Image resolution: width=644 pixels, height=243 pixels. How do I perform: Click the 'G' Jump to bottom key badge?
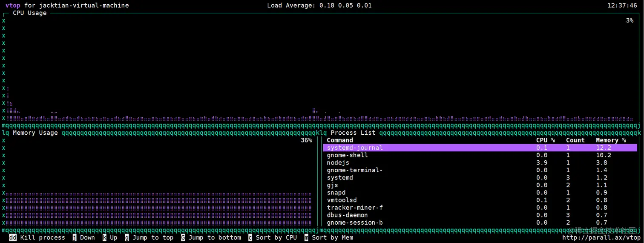point(183,238)
